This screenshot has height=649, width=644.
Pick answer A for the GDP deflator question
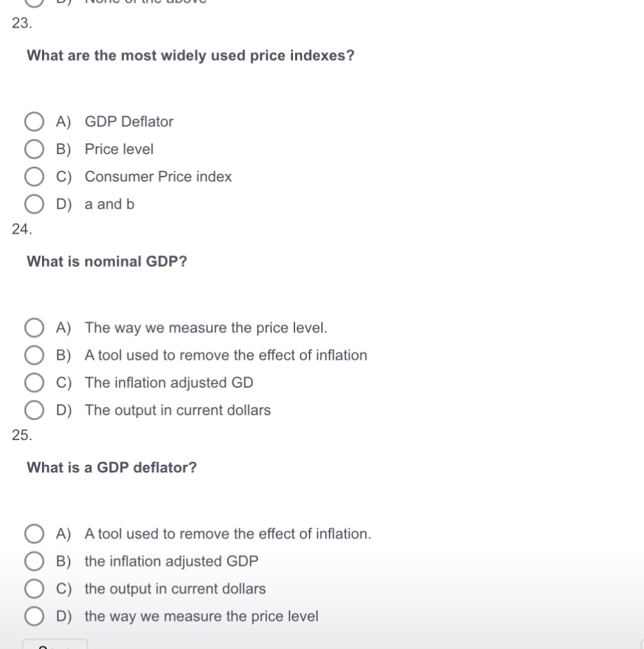[x=34, y=533]
